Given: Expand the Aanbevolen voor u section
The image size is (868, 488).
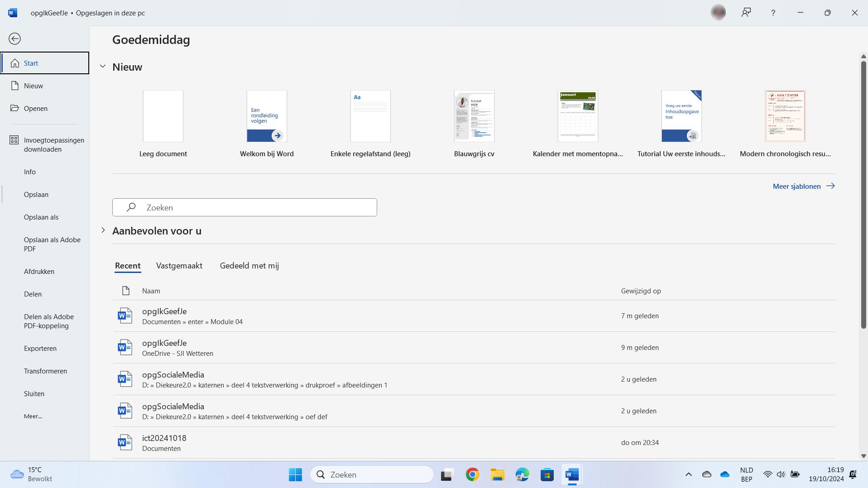Looking at the screenshot, I should pos(103,230).
